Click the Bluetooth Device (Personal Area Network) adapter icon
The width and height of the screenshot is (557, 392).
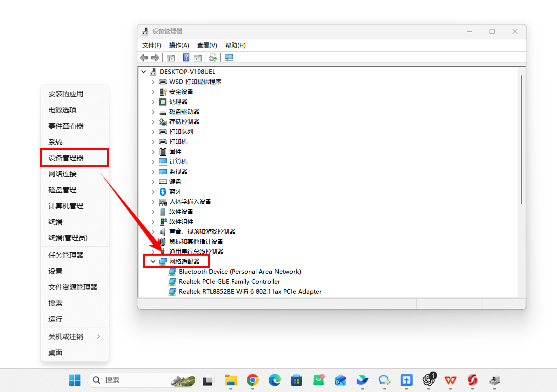172,272
